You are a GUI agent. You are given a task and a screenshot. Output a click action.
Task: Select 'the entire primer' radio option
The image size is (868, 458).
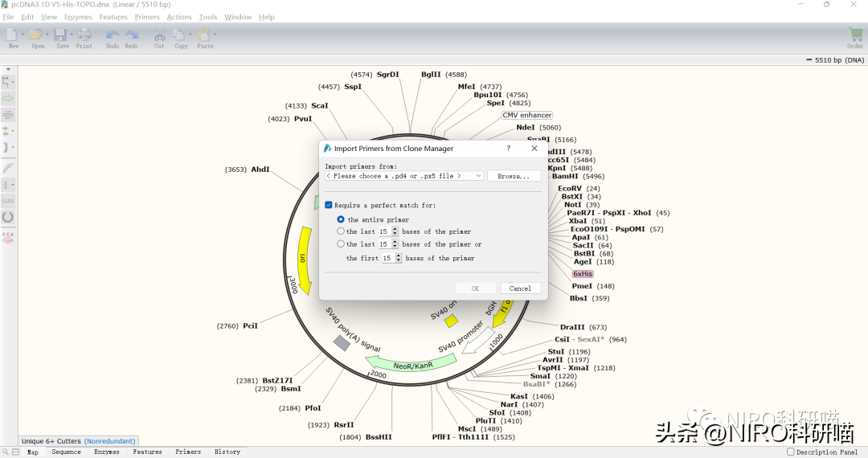(x=341, y=219)
